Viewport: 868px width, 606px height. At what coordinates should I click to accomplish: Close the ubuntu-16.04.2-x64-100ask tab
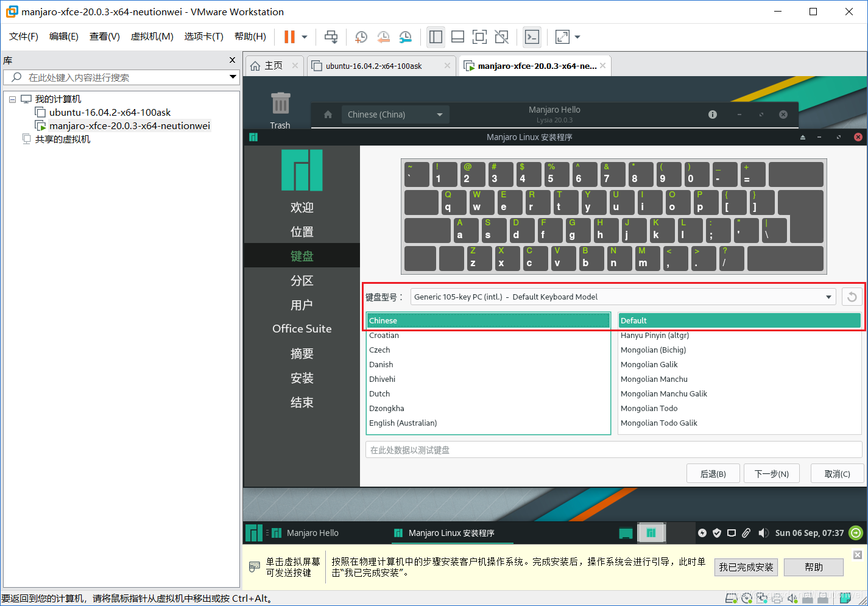tap(447, 66)
